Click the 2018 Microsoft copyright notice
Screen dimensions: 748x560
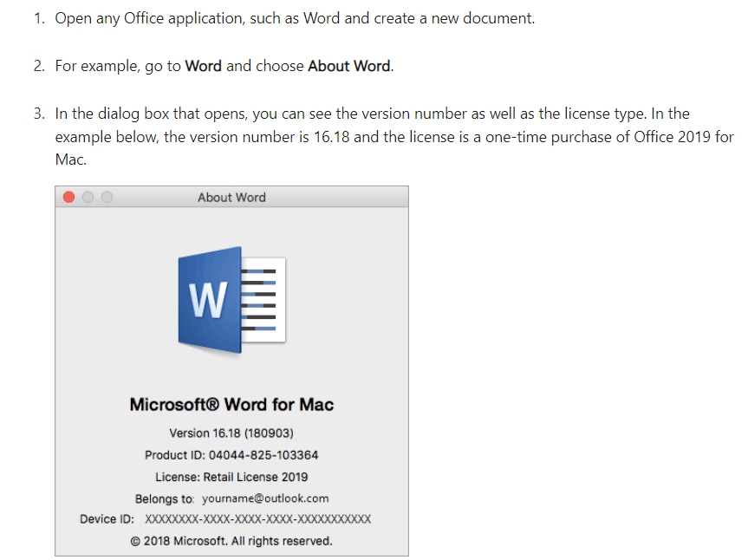[232, 540]
